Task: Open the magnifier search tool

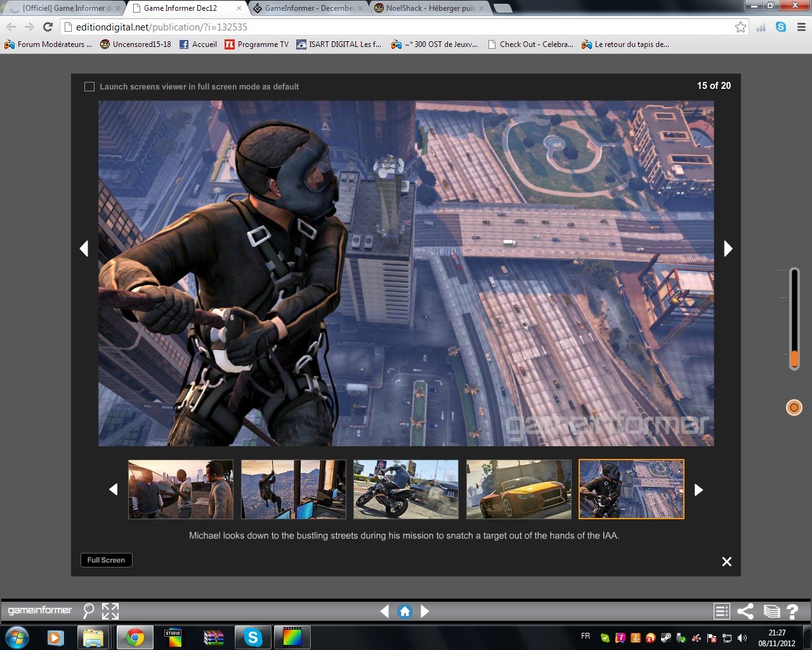Action: [x=89, y=611]
